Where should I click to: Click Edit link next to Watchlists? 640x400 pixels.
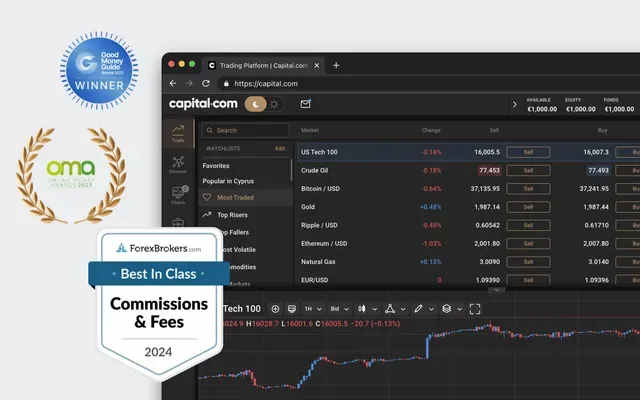pos(280,148)
